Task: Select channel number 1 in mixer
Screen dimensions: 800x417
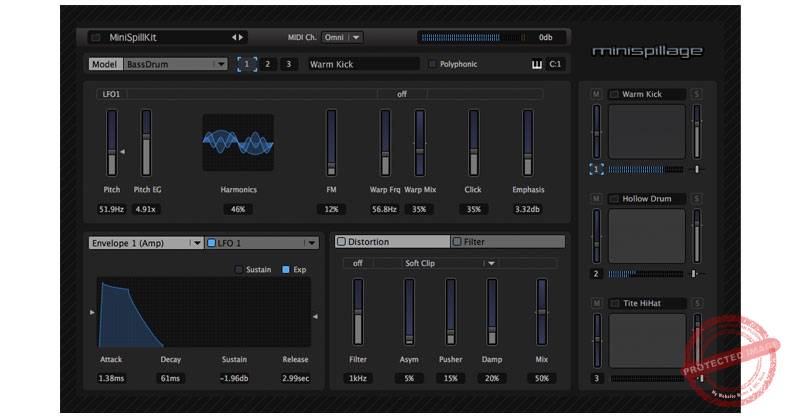Action: 596,169
